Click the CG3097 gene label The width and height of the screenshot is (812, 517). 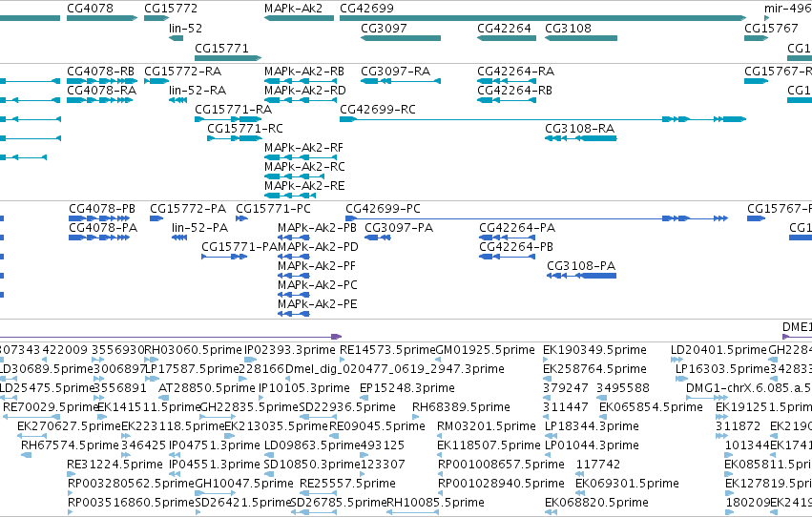(384, 29)
